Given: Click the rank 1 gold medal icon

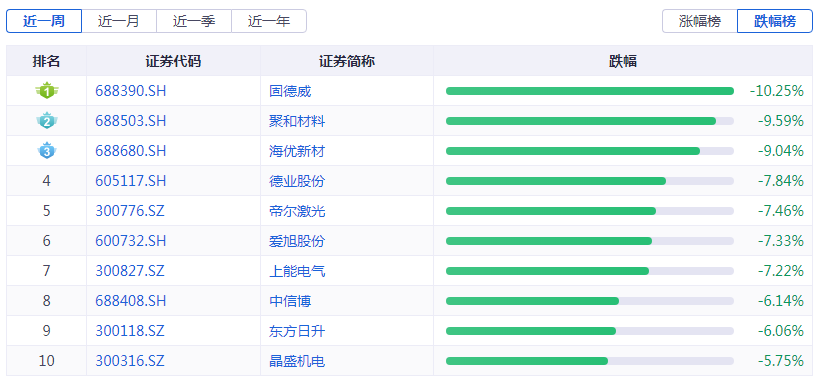Looking at the screenshot, I should [47, 91].
